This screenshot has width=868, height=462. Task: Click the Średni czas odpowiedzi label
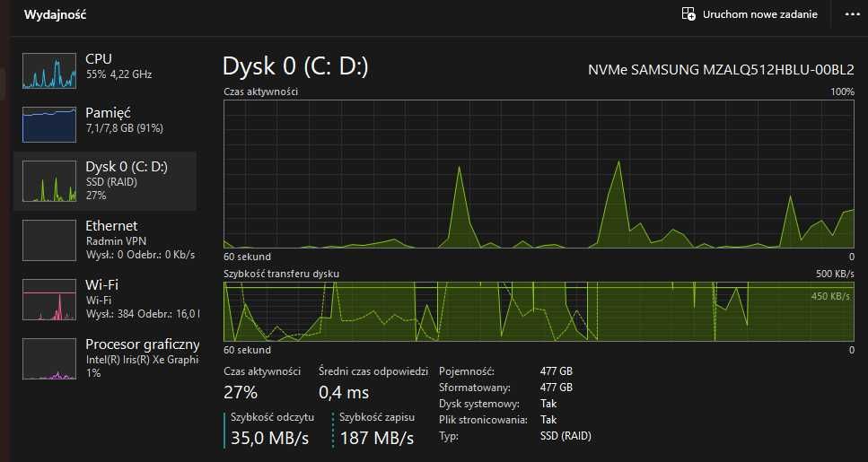pos(373,371)
